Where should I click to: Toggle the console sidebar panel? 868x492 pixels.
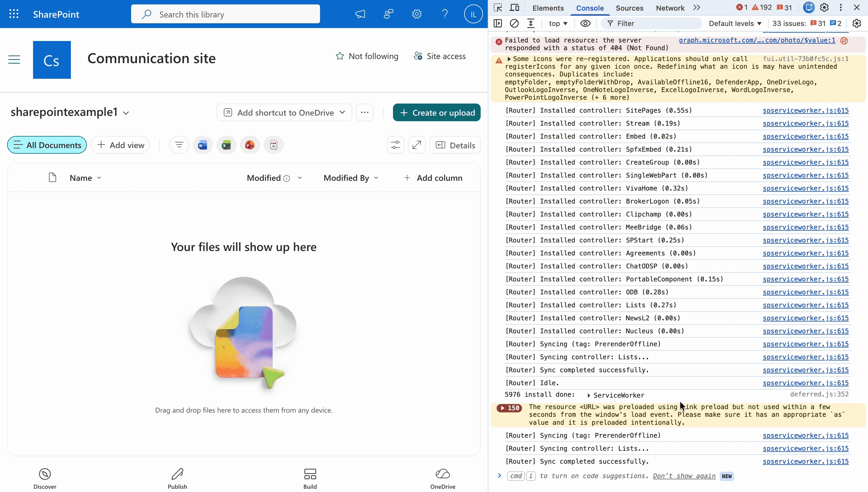click(x=498, y=23)
